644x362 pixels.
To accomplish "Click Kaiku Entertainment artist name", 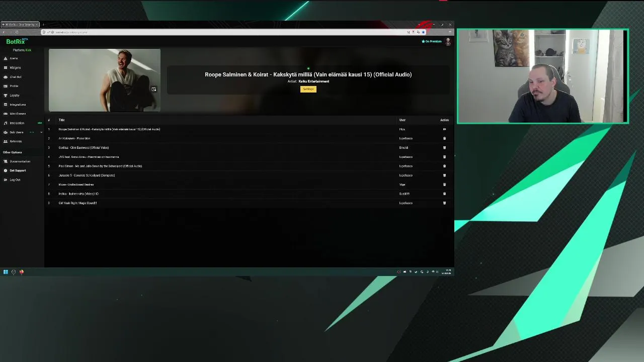I will point(313,81).
